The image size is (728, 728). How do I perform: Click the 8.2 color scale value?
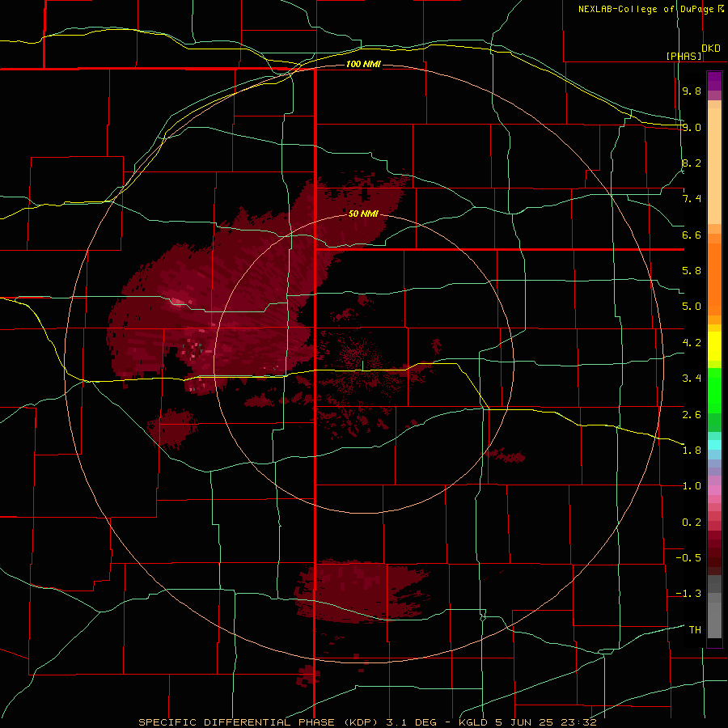692,163
